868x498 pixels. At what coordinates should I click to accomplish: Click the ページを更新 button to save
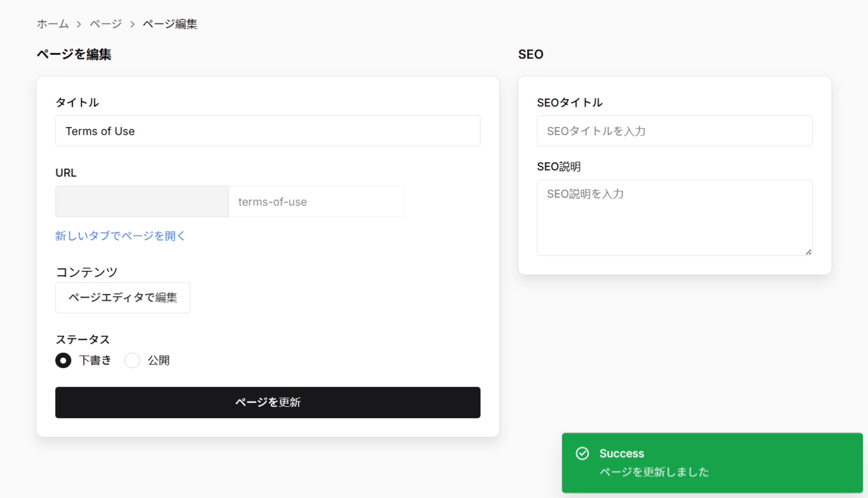pyautogui.click(x=268, y=403)
